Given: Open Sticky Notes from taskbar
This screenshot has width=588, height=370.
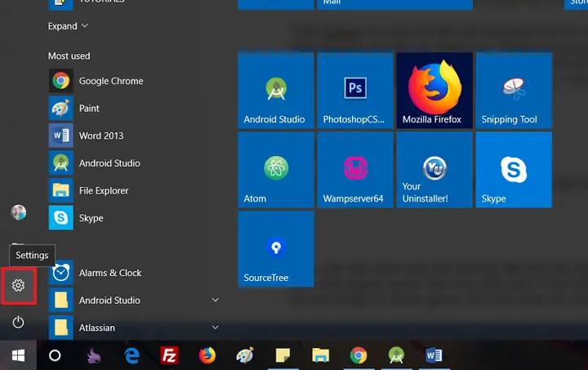Looking at the screenshot, I should [x=283, y=355].
